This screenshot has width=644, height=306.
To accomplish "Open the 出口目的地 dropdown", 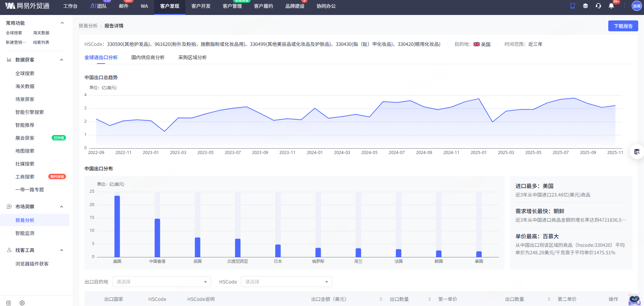I will tap(161, 282).
